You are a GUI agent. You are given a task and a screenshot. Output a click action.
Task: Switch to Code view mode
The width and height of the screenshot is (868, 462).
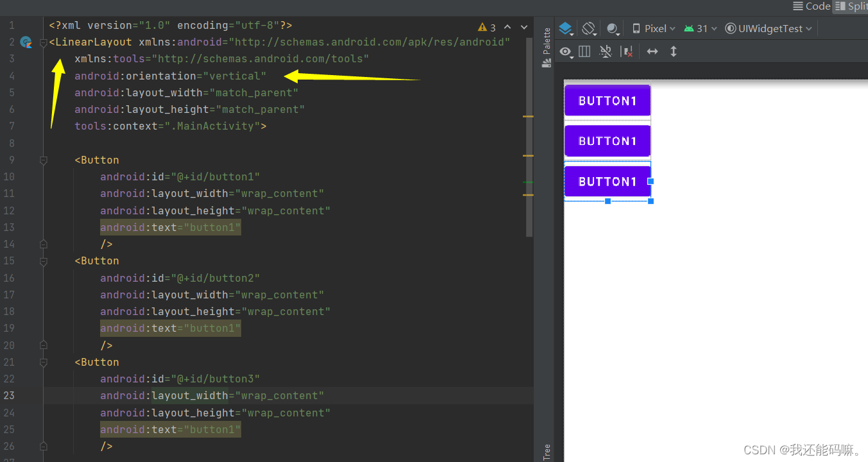pyautogui.click(x=812, y=6)
